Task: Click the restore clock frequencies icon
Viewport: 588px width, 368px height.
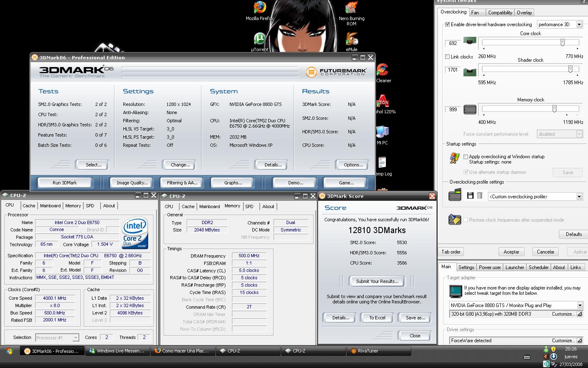Action: 454,220
